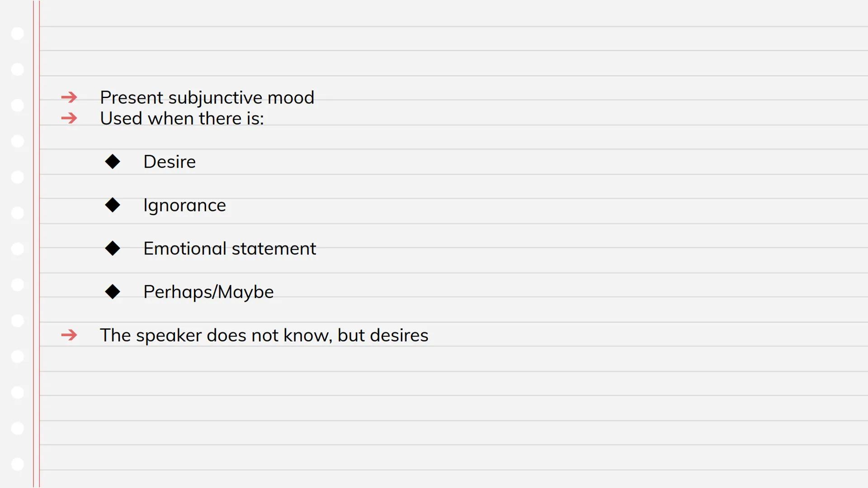Click the word "Maybe" after the slash

coord(246,292)
